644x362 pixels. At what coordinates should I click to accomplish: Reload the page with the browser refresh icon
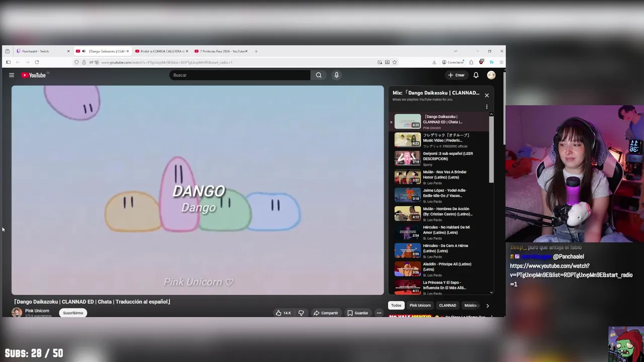point(37,62)
